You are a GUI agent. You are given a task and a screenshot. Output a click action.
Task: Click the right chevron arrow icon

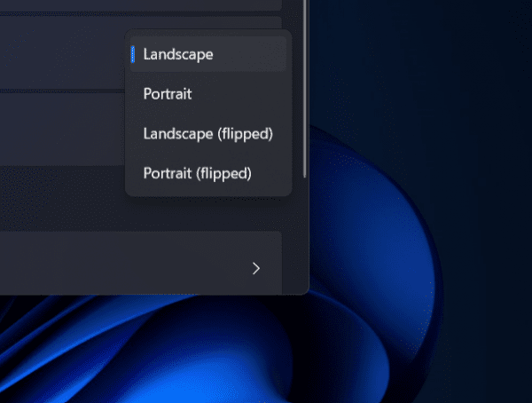[x=256, y=268]
